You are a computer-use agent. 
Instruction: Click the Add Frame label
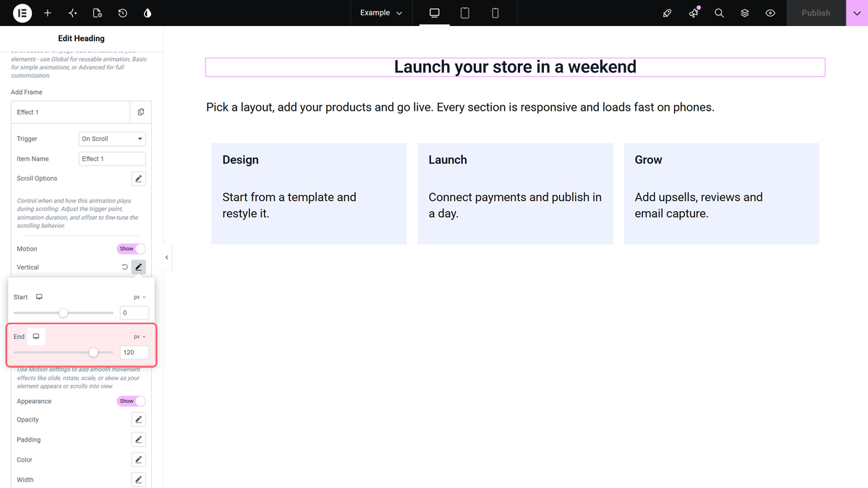tap(27, 93)
